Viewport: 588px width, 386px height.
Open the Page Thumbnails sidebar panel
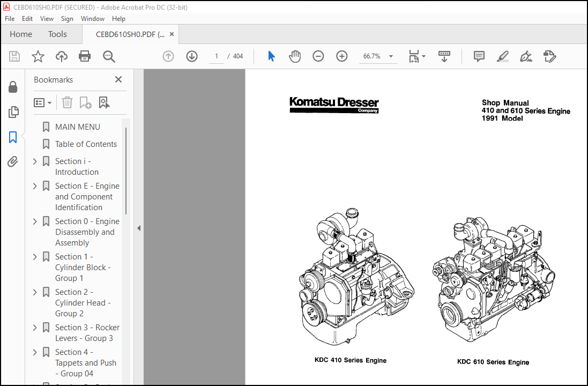point(13,112)
